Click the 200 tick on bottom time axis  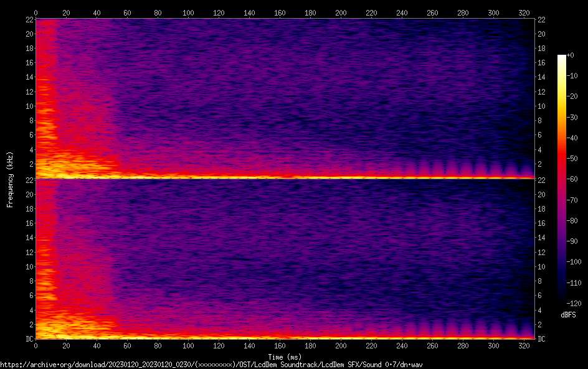pos(341,345)
